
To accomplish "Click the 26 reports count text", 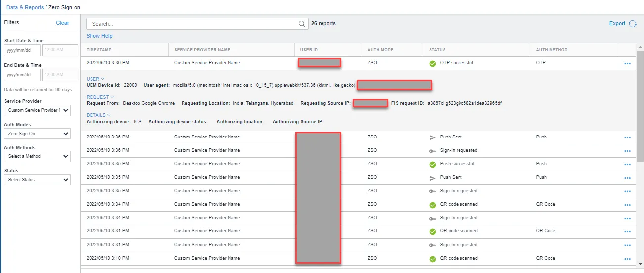I will [x=323, y=23].
